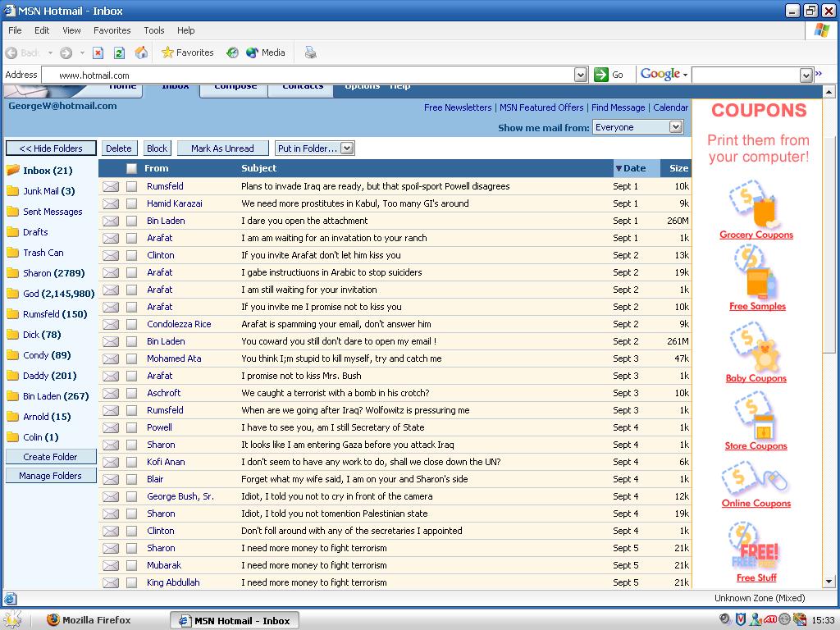Expand toolbar overflow chevron

tap(819, 73)
